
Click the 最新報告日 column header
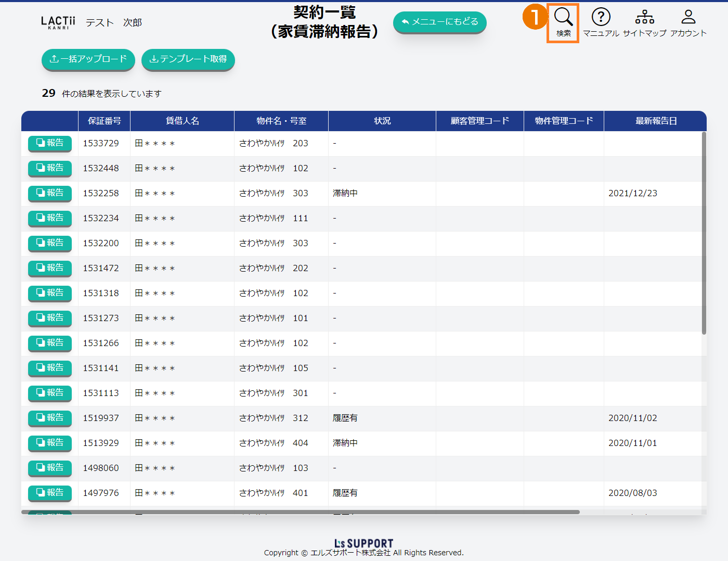click(655, 121)
